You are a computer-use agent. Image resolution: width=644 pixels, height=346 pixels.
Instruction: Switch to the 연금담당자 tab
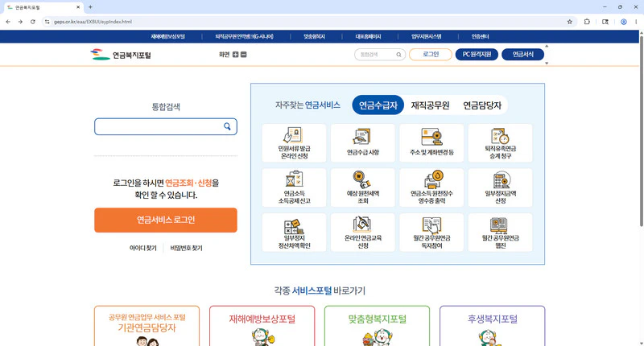point(482,105)
